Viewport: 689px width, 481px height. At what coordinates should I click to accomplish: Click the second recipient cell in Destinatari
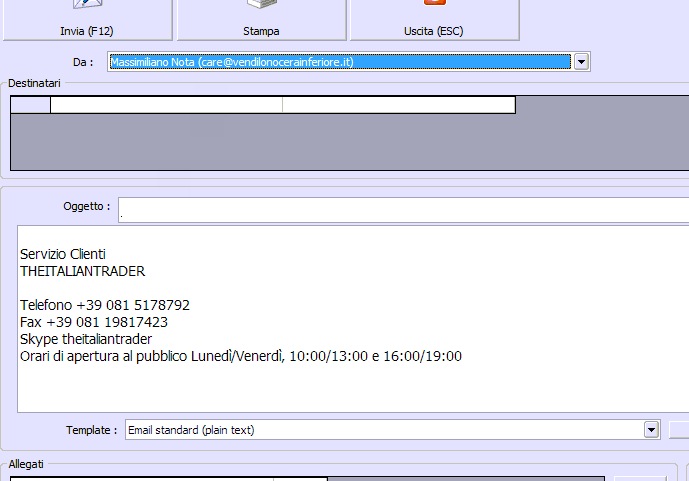pyautogui.click(x=399, y=105)
